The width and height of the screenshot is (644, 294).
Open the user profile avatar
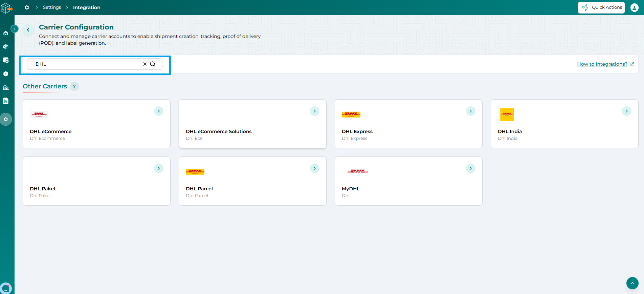tap(635, 7)
